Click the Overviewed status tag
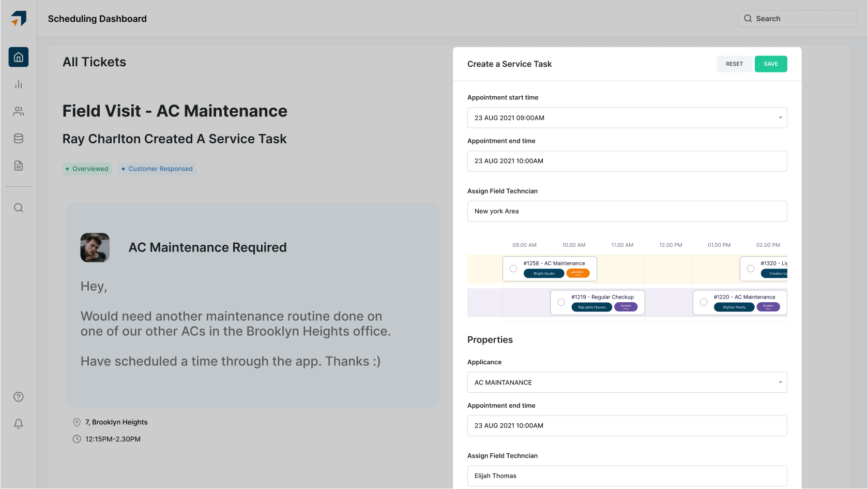Screen dimensions: 868x489 pyautogui.click(x=87, y=169)
